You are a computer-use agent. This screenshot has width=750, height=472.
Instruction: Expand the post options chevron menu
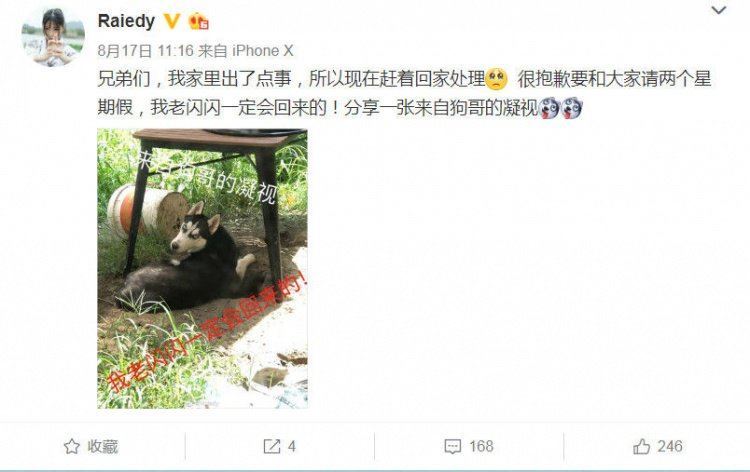click(x=719, y=10)
